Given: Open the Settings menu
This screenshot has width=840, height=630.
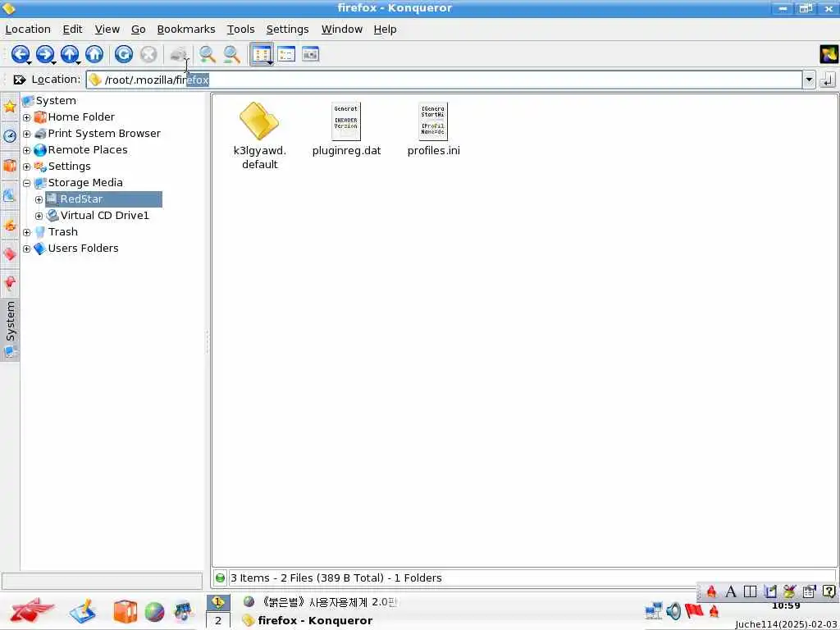Looking at the screenshot, I should (x=287, y=30).
